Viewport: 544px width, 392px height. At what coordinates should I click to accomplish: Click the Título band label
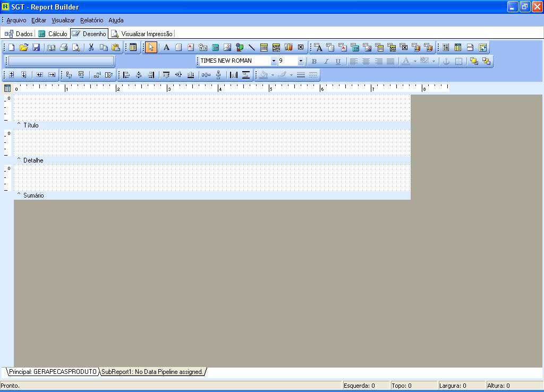(31, 125)
